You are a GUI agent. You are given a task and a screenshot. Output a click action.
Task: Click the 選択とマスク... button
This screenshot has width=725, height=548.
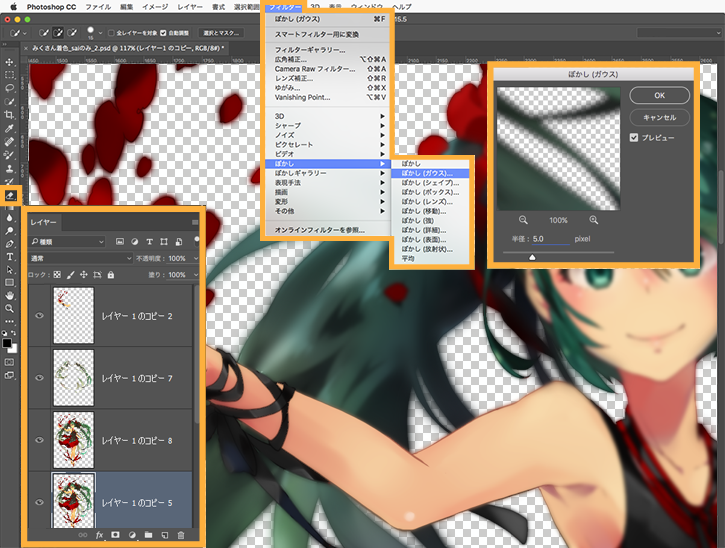click(221, 33)
